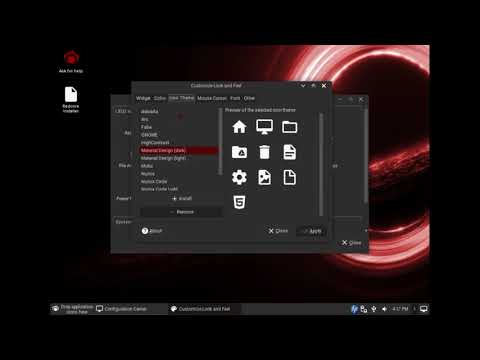The height and width of the screenshot is (360, 480).
Task: Select the Numix Circle icon theme
Action: (x=179, y=181)
